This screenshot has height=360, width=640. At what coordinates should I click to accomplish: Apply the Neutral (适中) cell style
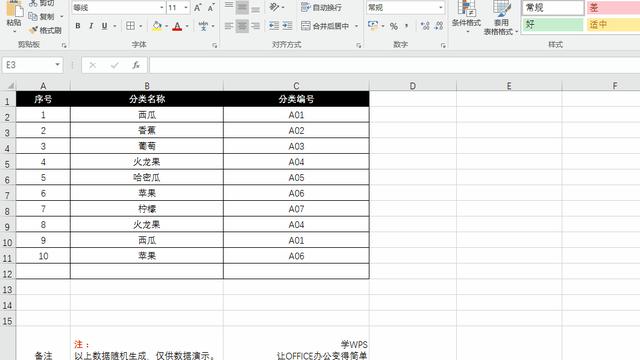[x=613, y=25]
